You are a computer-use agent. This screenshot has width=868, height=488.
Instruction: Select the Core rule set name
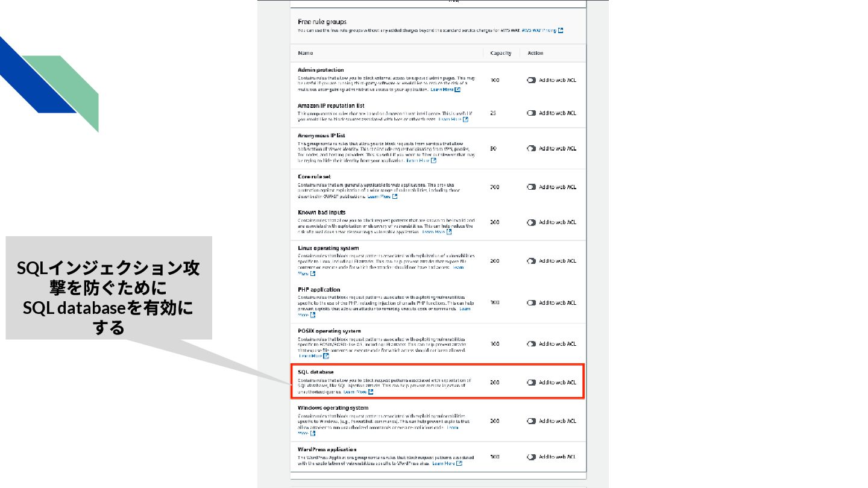coord(313,177)
